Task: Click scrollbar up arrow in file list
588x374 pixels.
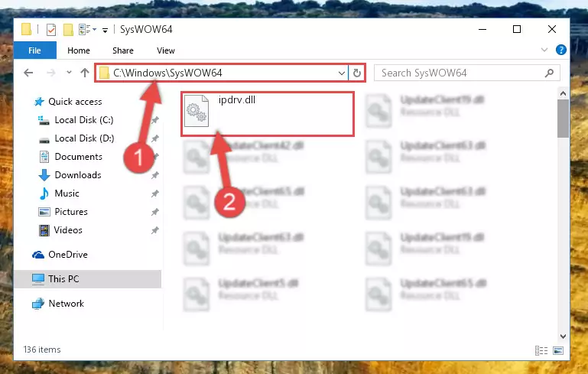Action: [x=563, y=93]
